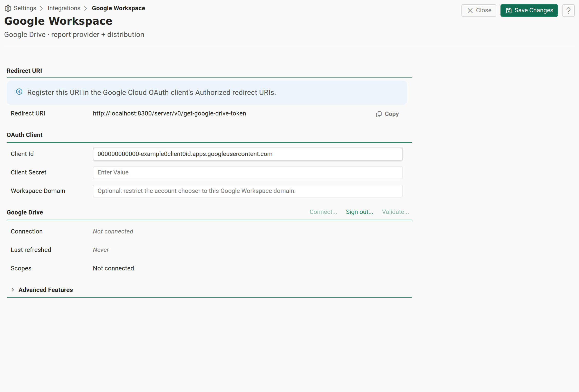Click the 'OAuth Client' section heading
The image size is (579, 392).
point(25,135)
